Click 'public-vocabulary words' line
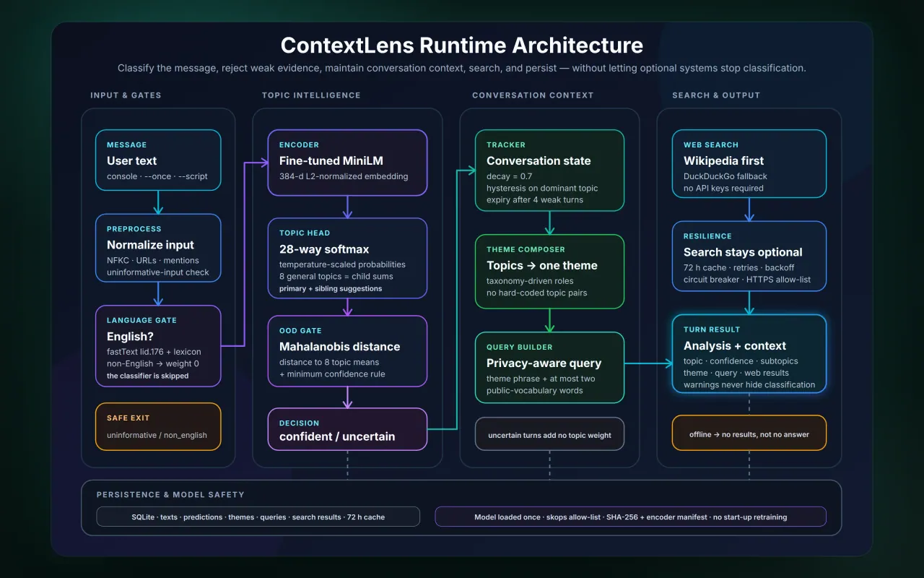This screenshot has width=924, height=578. click(x=534, y=391)
